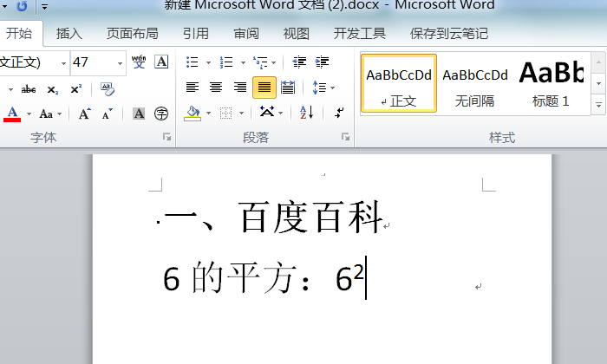Click the font size field showing 47
Image resolution: width=607 pixels, height=364 pixels.
pyautogui.click(x=93, y=62)
